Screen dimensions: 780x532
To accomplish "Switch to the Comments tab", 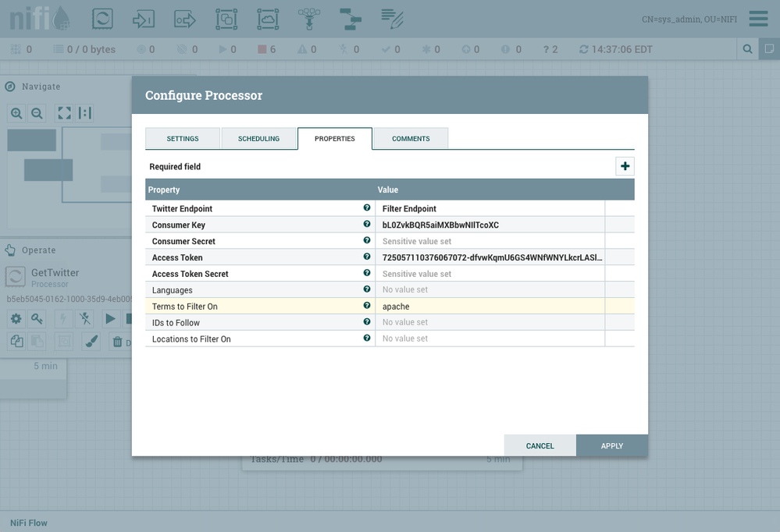I will 411,139.
